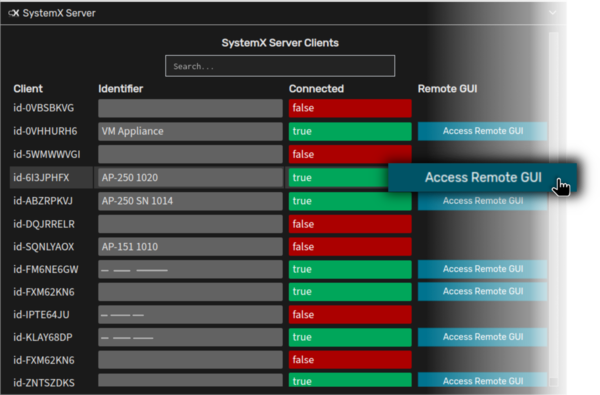
Task: Open Access Remote GUI for id-ABZRPKVJ
Action: [483, 201]
